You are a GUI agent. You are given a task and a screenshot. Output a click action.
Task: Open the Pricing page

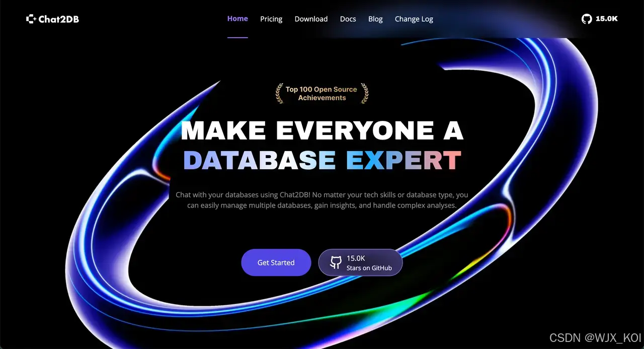(271, 19)
